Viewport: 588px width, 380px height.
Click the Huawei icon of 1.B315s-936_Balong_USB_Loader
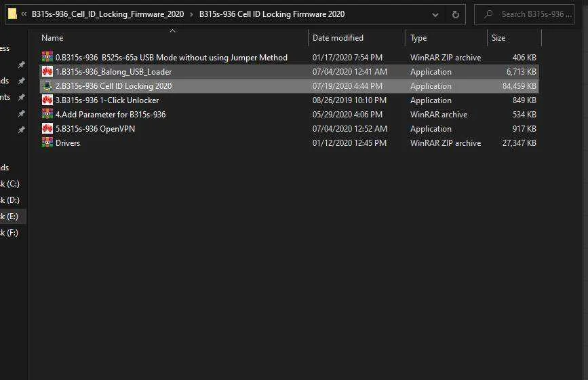[47, 71]
